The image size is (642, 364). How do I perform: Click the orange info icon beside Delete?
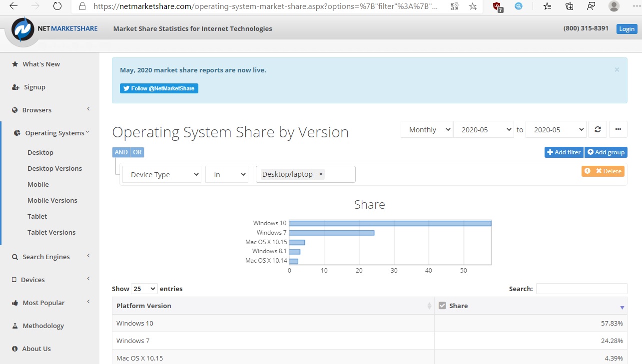click(588, 171)
